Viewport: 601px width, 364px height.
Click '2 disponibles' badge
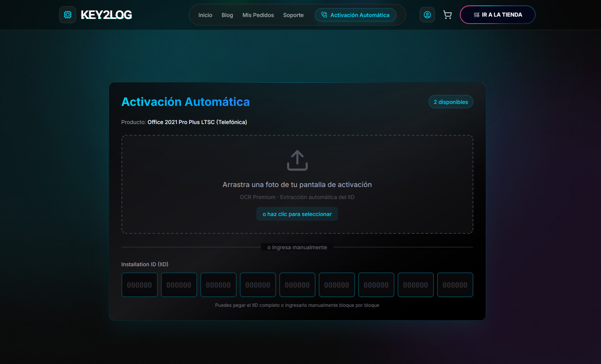[451, 102]
